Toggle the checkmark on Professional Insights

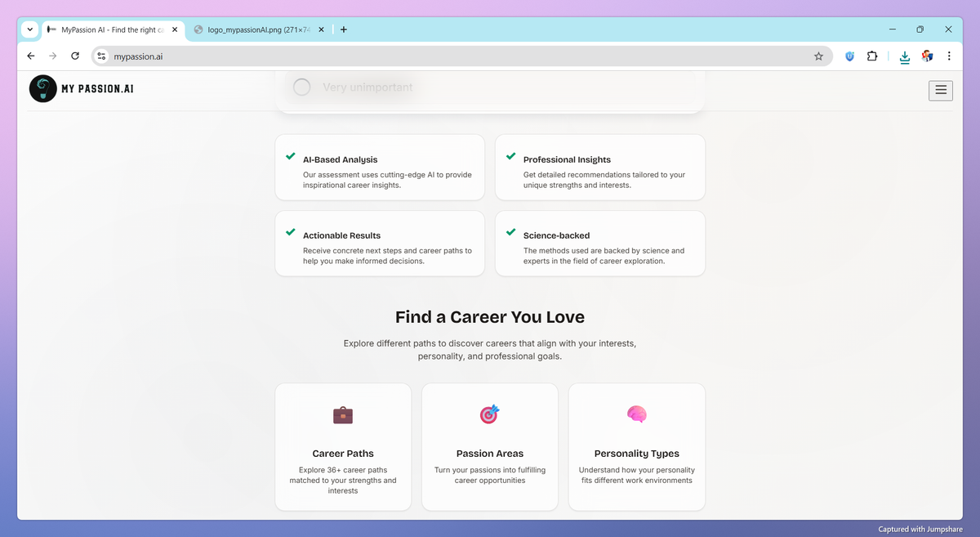(510, 154)
